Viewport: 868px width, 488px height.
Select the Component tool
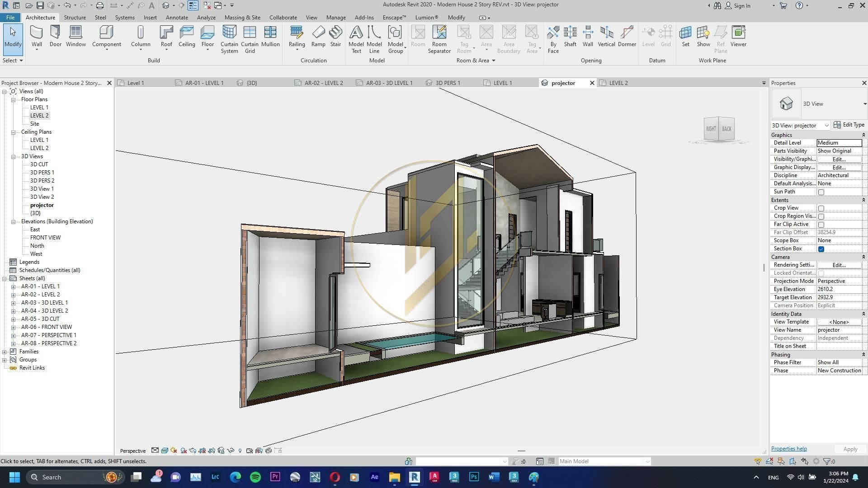(106, 36)
